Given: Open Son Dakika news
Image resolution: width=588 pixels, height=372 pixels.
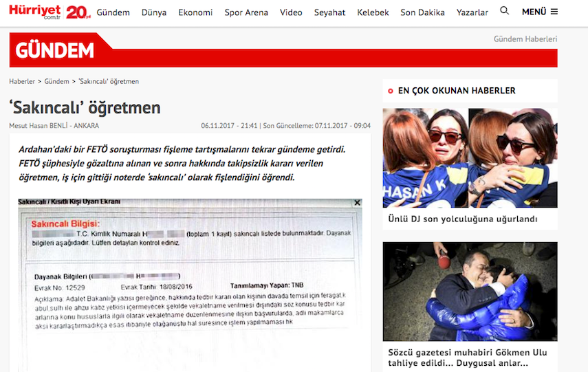Looking at the screenshot, I should tap(422, 12).
